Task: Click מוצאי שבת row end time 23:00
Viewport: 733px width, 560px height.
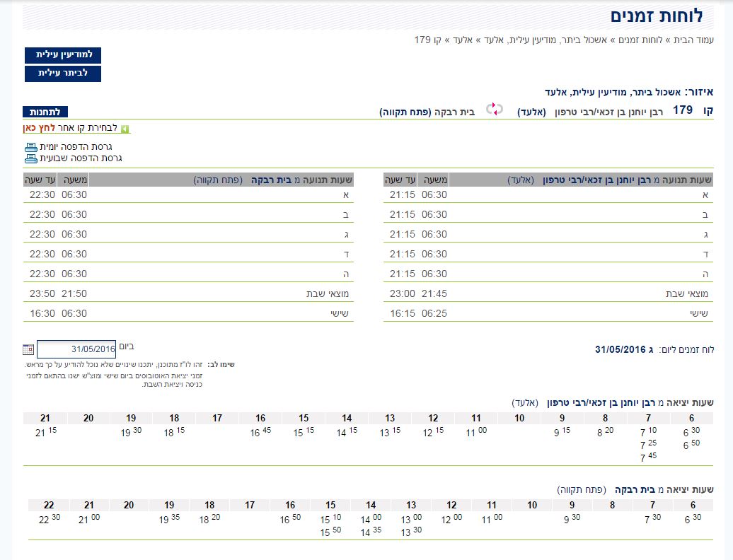Action: click(x=403, y=293)
